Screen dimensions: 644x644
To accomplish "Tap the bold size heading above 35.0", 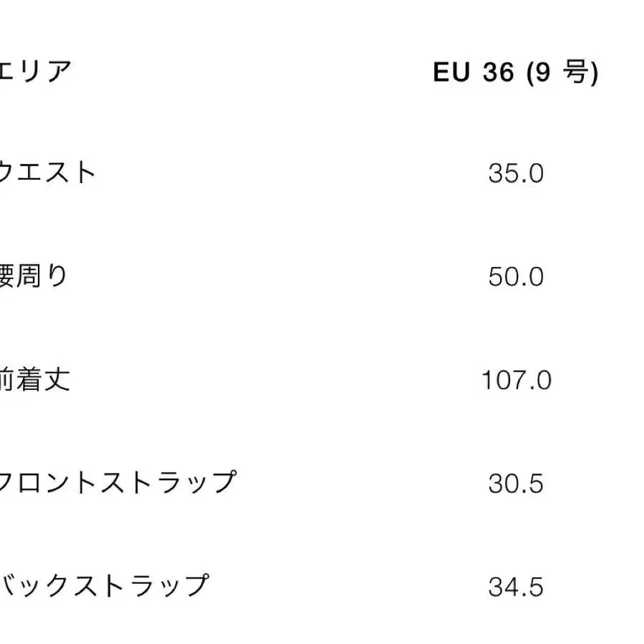I will tap(515, 73).
